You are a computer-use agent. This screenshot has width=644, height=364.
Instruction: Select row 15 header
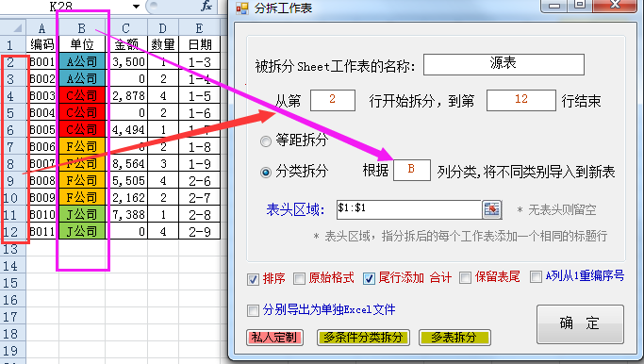pos(13,283)
